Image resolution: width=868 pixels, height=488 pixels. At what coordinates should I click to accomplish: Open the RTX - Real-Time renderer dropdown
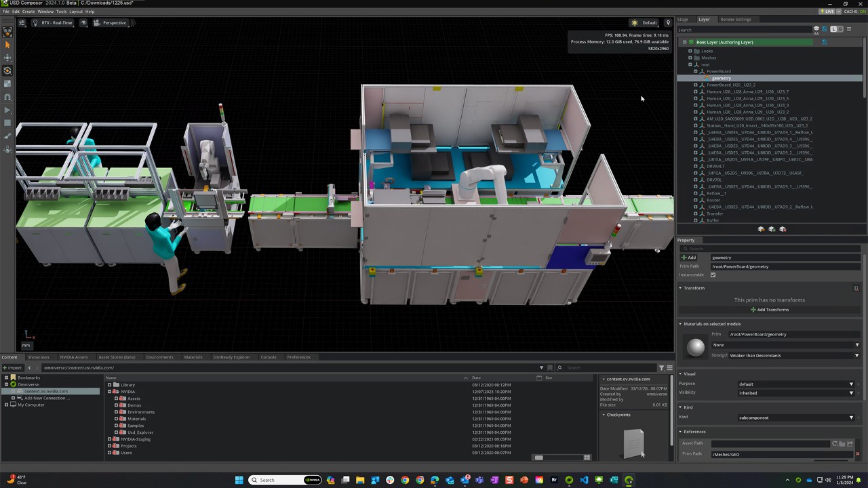[x=57, y=22]
